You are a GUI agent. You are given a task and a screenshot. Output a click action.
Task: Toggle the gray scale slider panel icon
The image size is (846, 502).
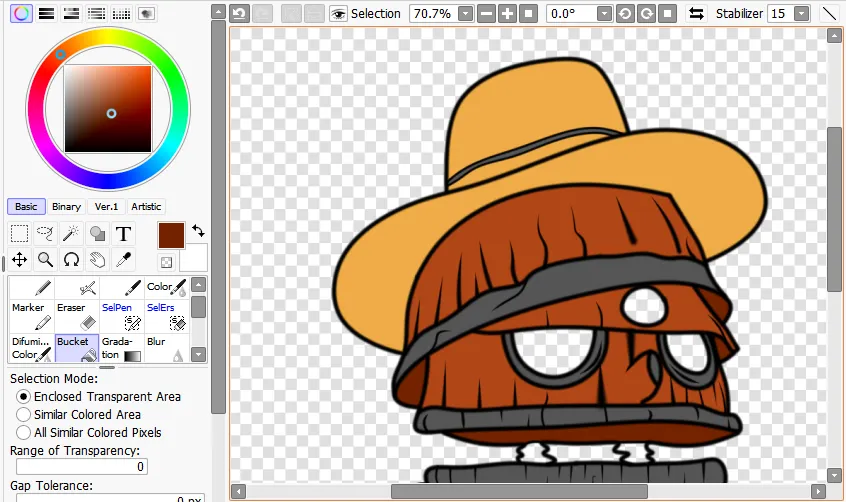[x=97, y=13]
